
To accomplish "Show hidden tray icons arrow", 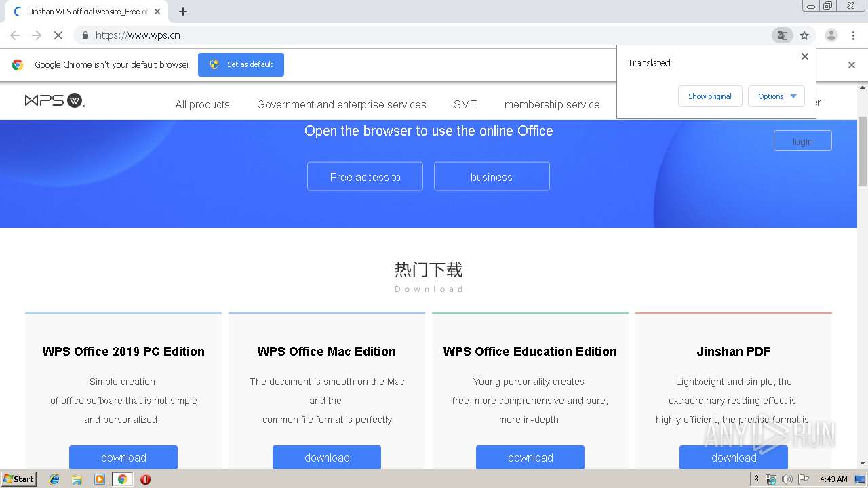I will pyautogui.click(x=756, y=479).
